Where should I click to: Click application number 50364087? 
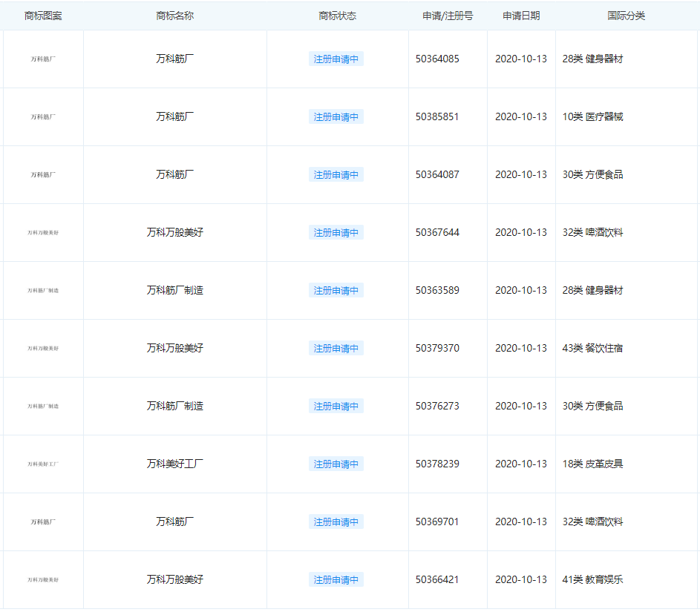point(437,174)
